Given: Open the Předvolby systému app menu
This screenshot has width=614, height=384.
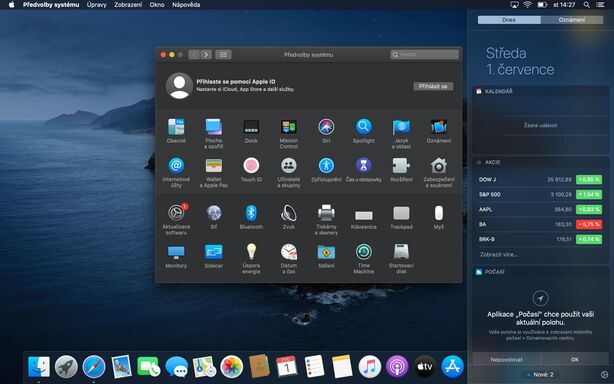Looking at the screenshot, I should [51, 5].
